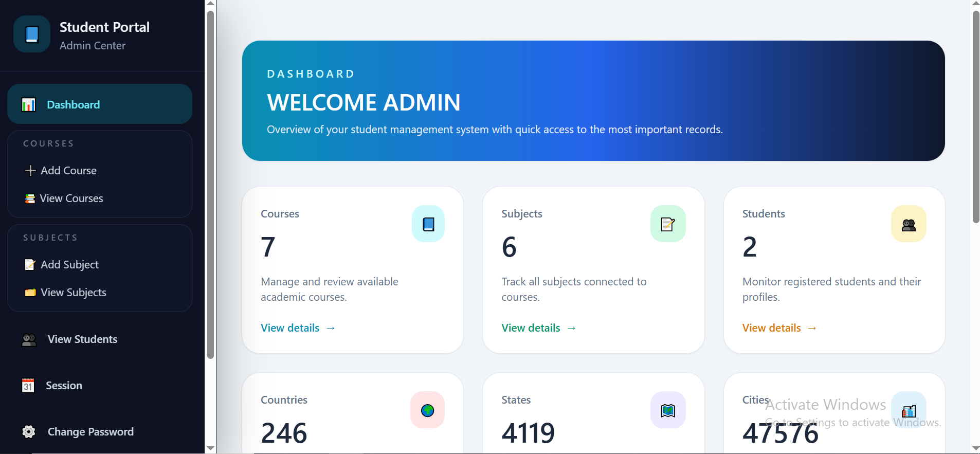This screenshot has height=454, width=980.
Task: Click the Students count 2
Action: (750, 247)
